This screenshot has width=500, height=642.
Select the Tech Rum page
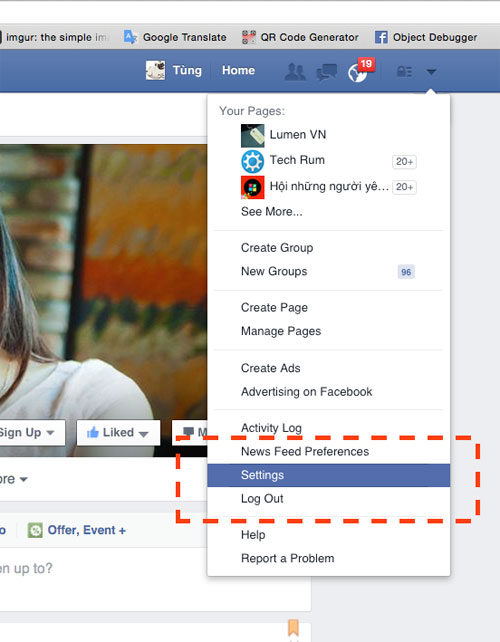coord(328,160)
